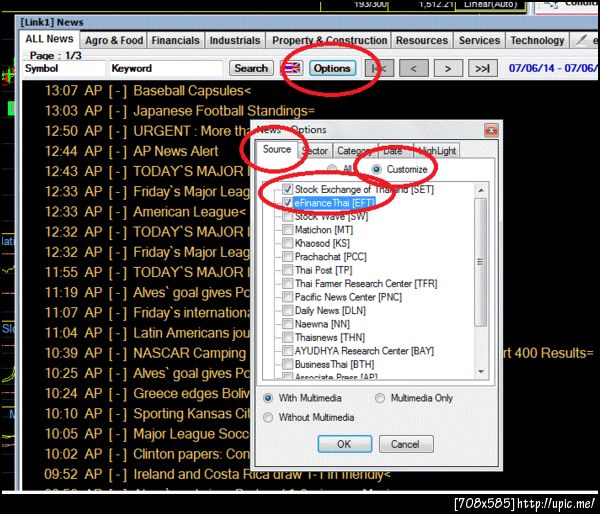Uncheck Stock Exchange of Thailand [SET]
600x514 pixels.
tap(287, 189)
